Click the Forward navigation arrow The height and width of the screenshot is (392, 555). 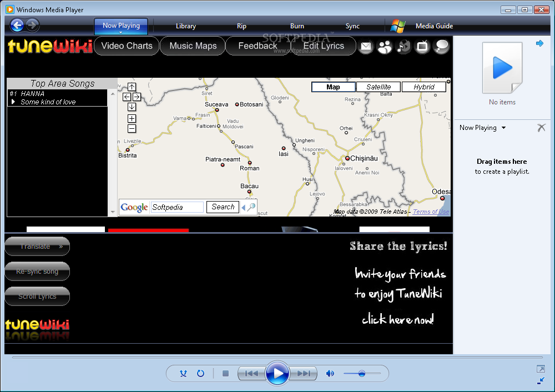[x=32, y=25]
